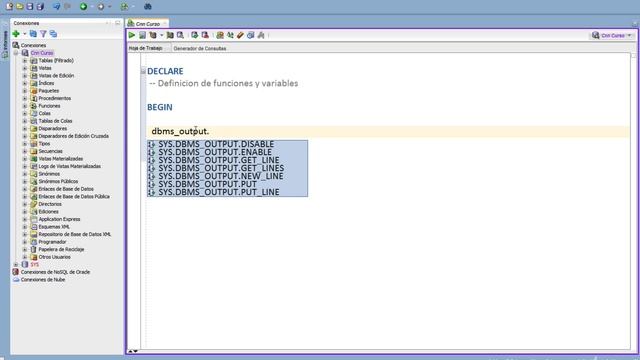Click the Save All icon in main toolbar
The height and width of the screenshot is (360, 640).
click(40, 7)
